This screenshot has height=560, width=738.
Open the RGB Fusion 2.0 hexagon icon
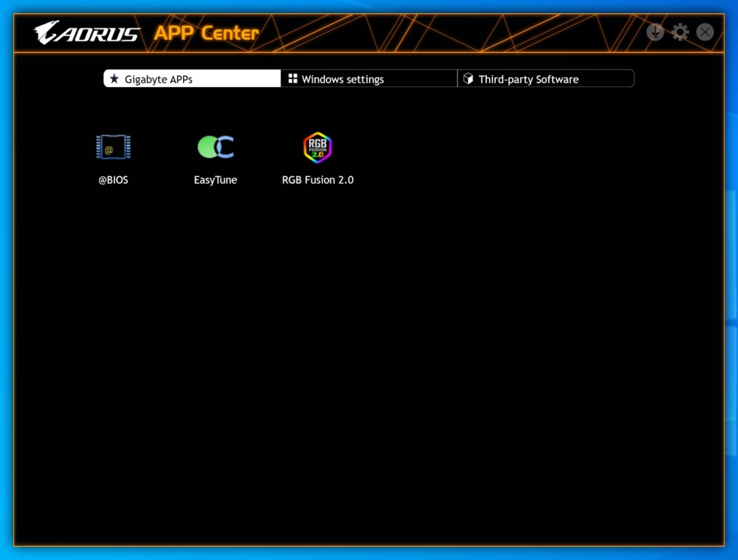coord(317,148)
